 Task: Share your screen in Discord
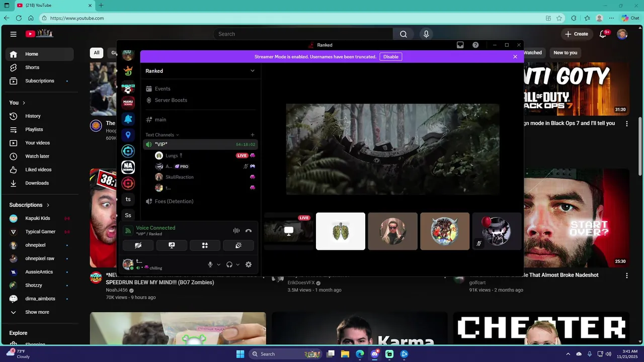172,245
